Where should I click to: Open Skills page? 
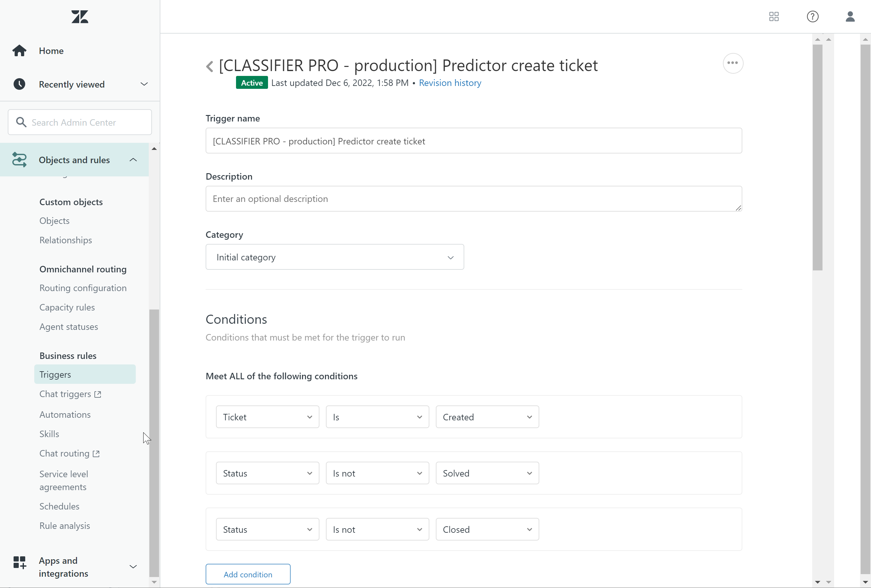(49, 434)
